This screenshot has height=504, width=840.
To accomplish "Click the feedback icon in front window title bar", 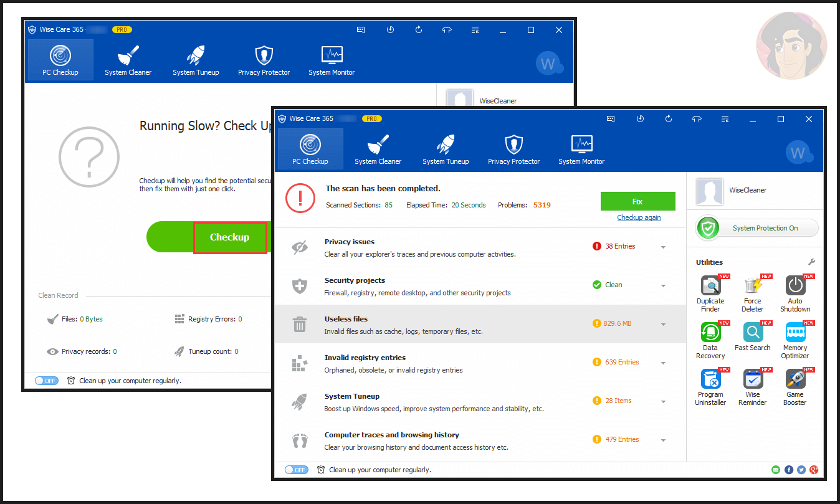I will coord(611,118).
